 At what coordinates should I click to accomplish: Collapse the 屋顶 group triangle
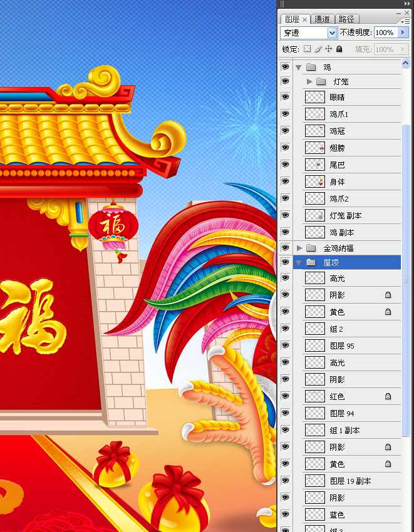pyautogui.click(x=299, y=263)
